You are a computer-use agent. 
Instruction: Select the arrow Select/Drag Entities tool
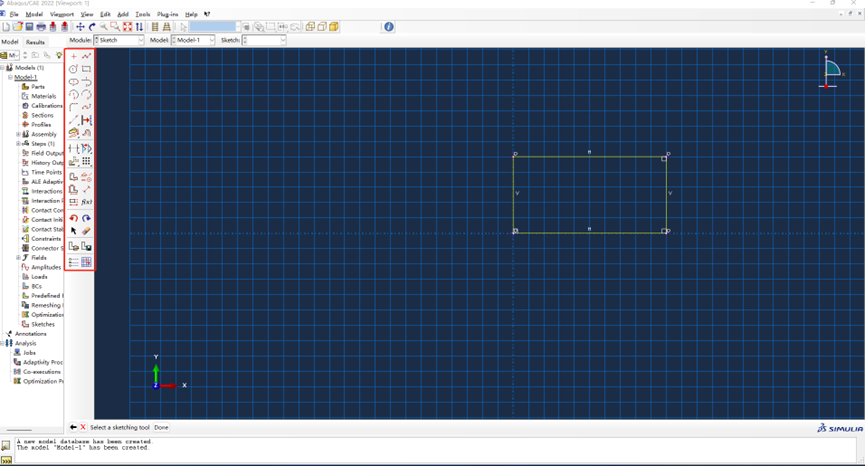pyautogui.click(x=73, y=231)
